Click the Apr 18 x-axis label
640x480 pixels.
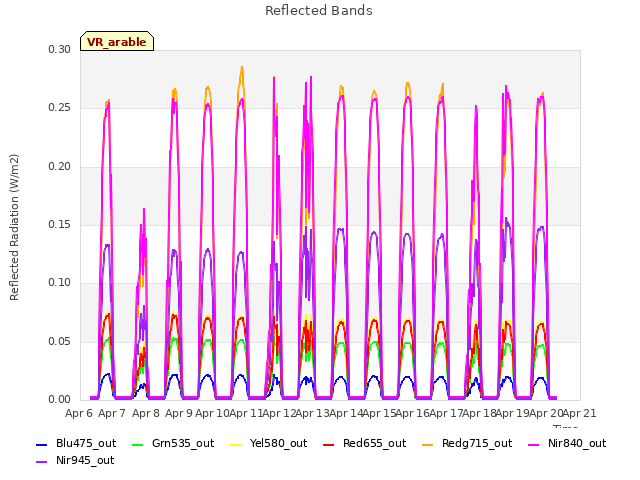[x=480, y=414]
